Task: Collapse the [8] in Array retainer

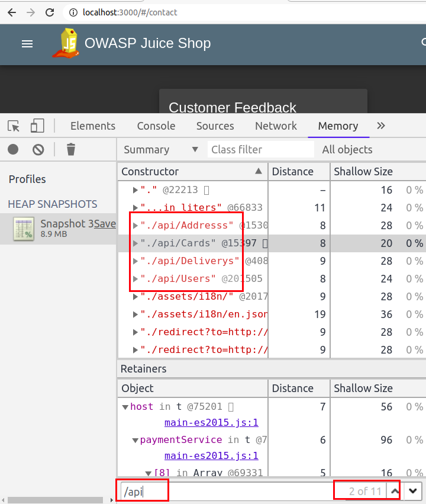Action: 148,473
